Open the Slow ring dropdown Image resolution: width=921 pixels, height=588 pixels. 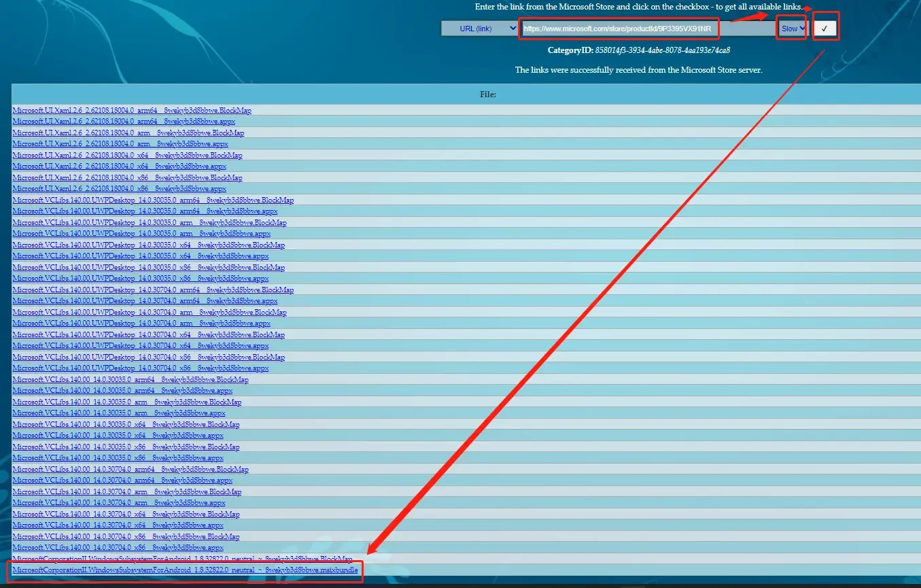coord(793,29)
